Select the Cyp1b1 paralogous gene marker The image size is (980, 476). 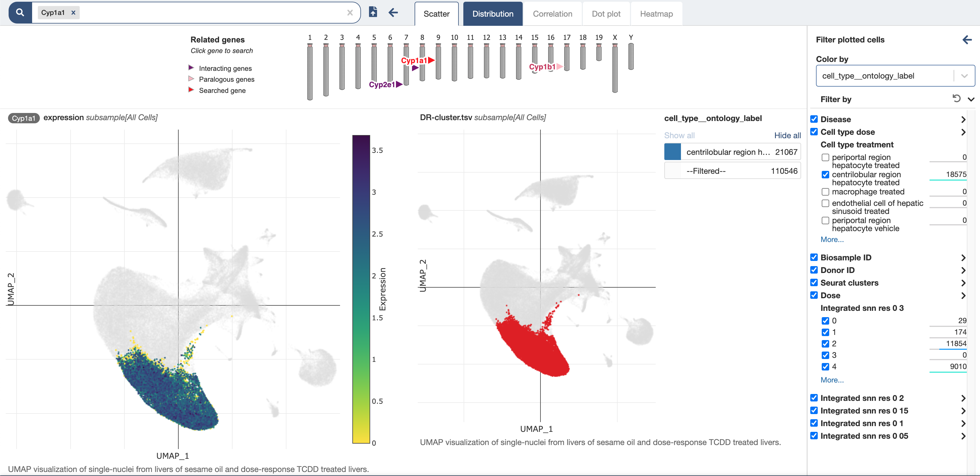click(x=546, y=67)
